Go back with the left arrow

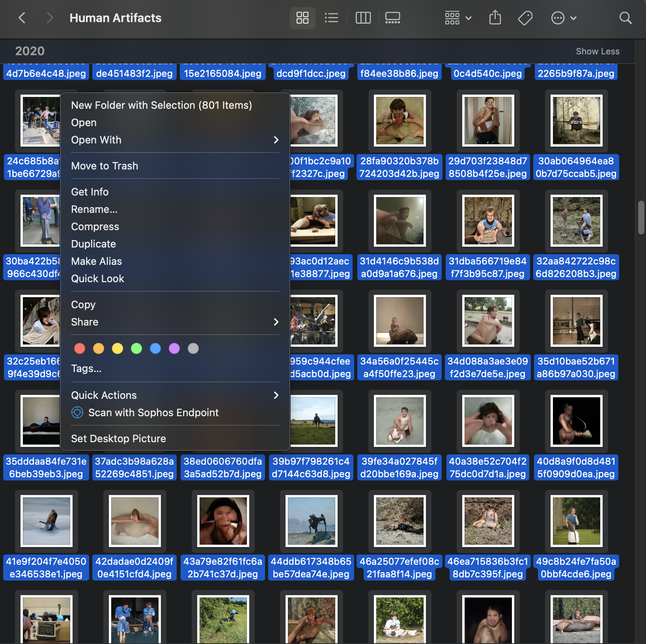click(x=22, y=18)
